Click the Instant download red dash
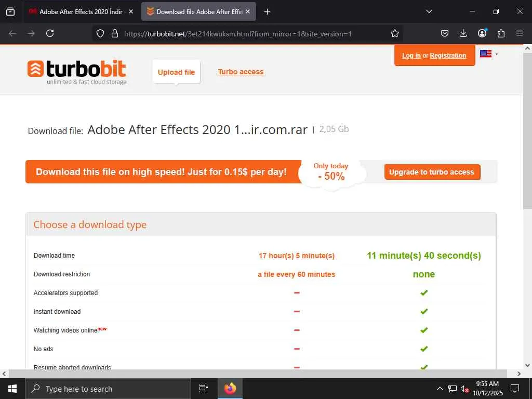The width and height of the screenshot is (532, 399). coord(297,312)
